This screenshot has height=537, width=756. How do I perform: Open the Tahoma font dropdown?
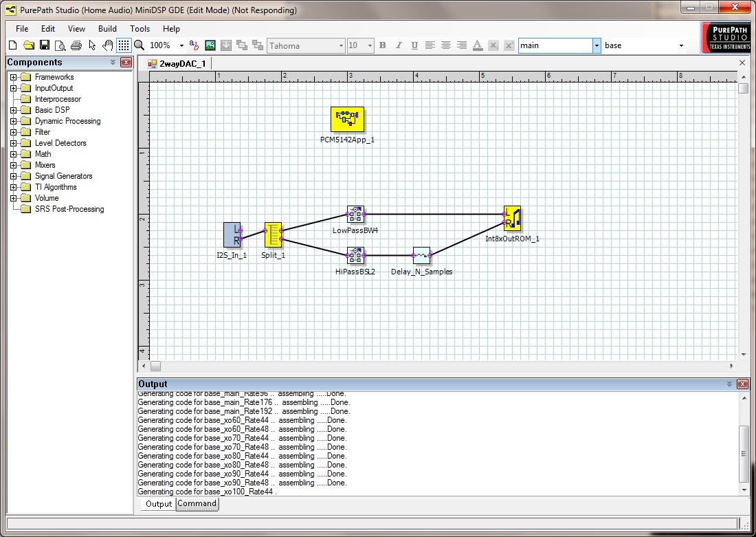(x=341, y=46)
